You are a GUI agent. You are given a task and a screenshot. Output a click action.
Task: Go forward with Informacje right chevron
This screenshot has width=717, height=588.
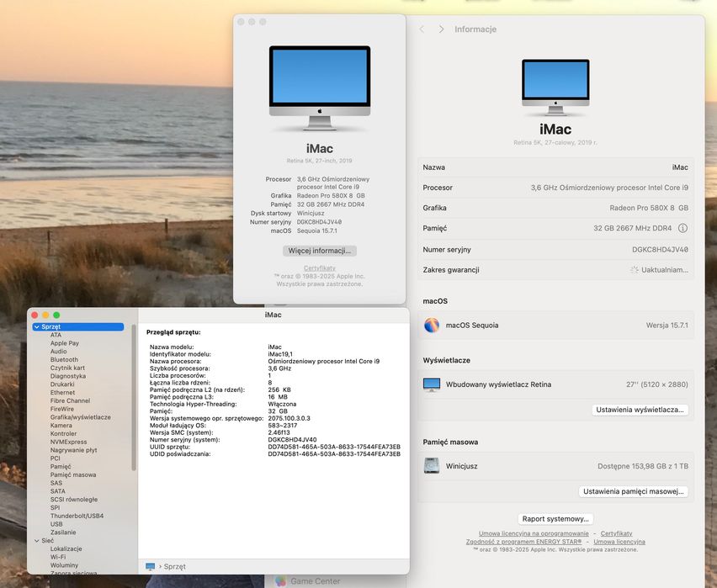[x=441, y=29]
